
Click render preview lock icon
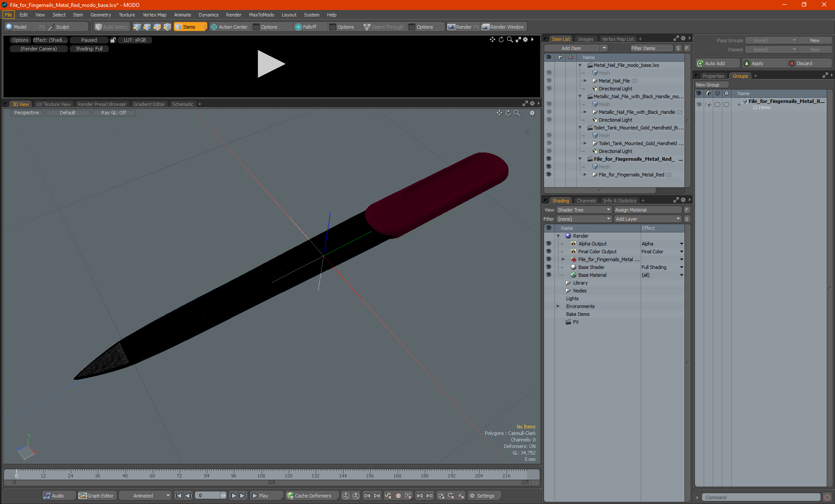(113, 40)
